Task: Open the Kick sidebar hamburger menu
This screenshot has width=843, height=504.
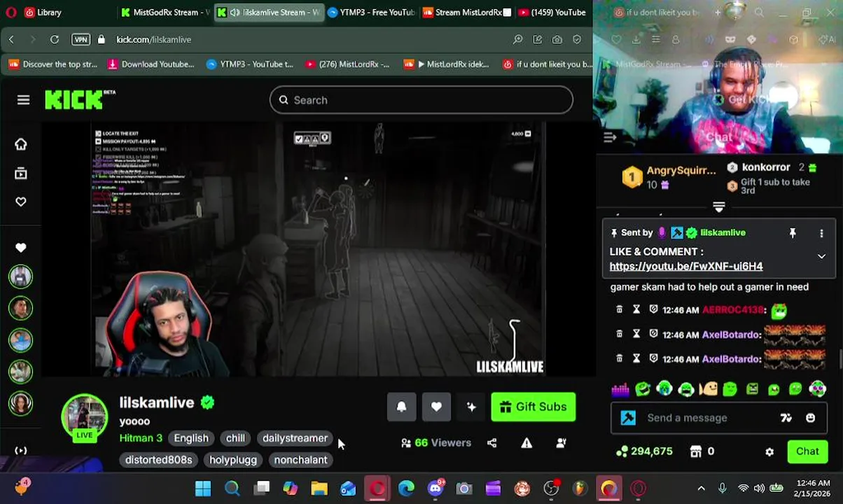Action: click(23, 100)
